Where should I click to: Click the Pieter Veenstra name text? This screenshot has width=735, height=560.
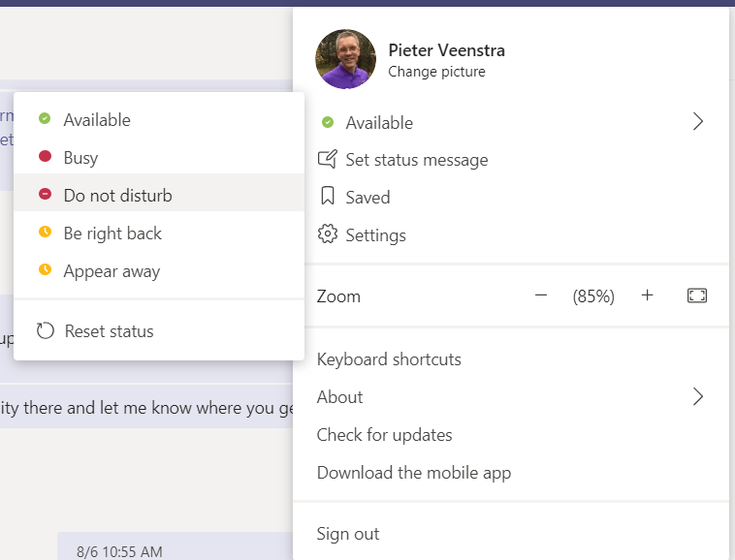[x=446, y=50]
